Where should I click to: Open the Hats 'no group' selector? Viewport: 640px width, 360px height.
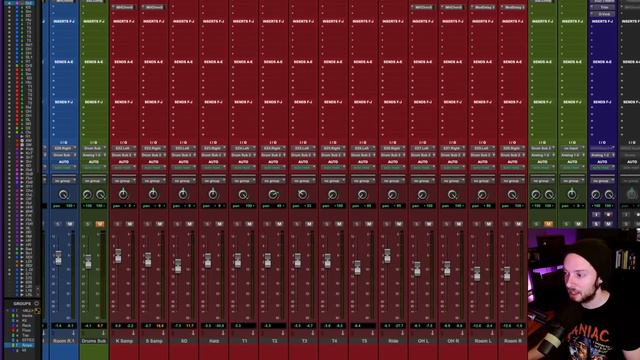point(213,181)
